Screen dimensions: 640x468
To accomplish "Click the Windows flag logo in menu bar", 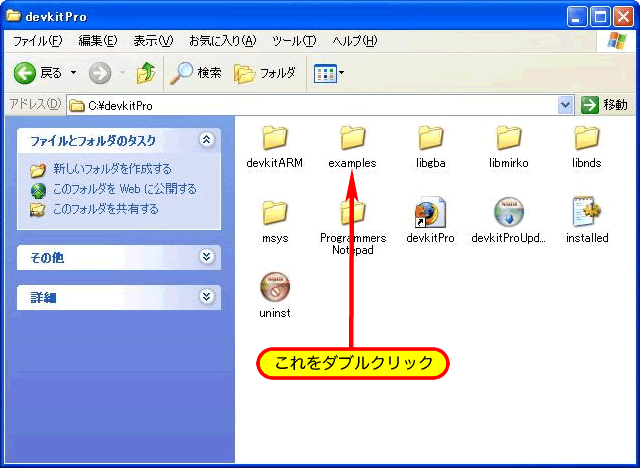I will pos(617,41).
